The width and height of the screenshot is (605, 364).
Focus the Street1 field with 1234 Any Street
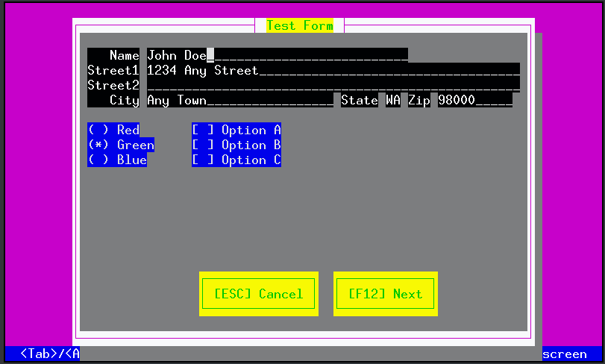click(x=333, y=70)
